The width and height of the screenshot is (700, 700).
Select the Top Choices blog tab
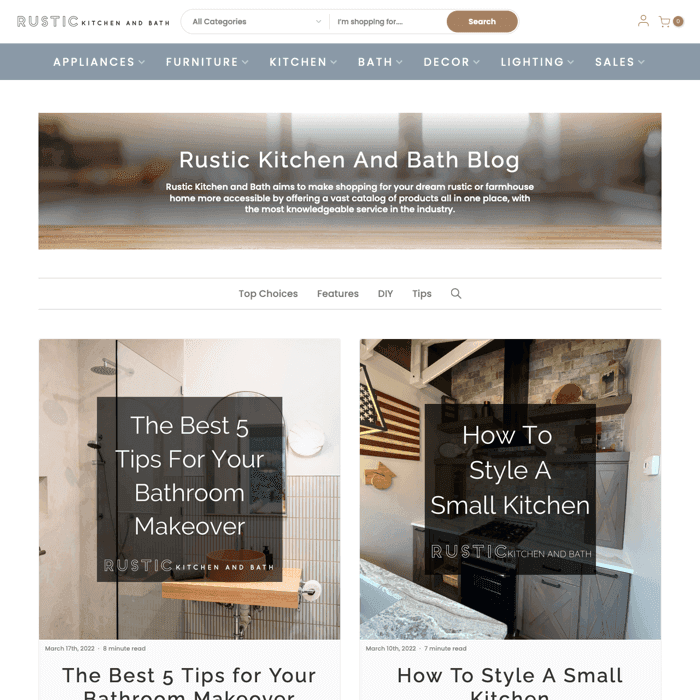click(x=268, y=293)
